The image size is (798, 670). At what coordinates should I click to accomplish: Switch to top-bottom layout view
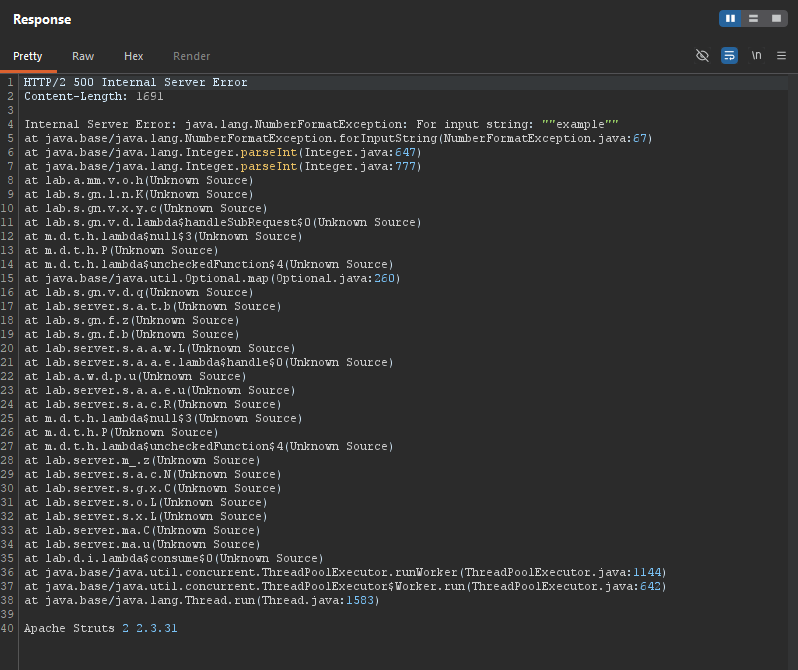(753, 19)
